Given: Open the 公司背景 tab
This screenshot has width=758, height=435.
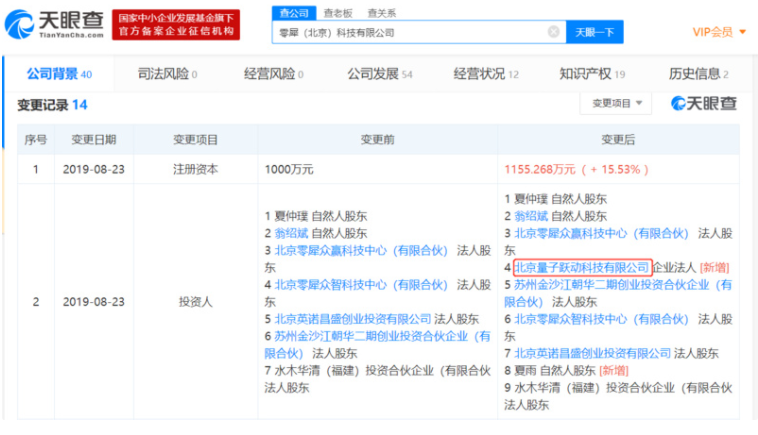Looking at the screenshot, I should pos(59,74).
